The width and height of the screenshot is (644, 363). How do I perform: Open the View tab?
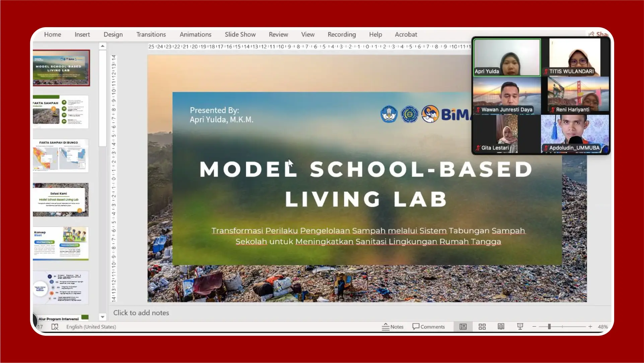308,35
